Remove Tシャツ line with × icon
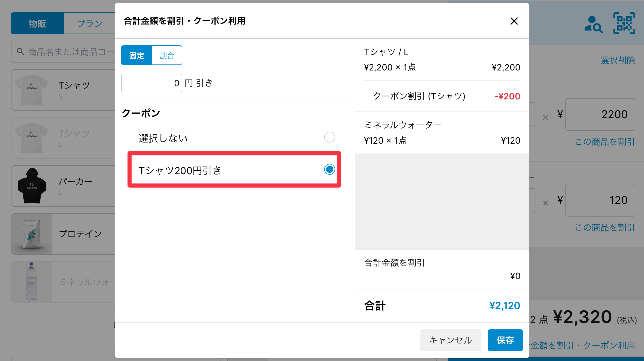Screen dimensions: 644x361 (x=545, y=117)
